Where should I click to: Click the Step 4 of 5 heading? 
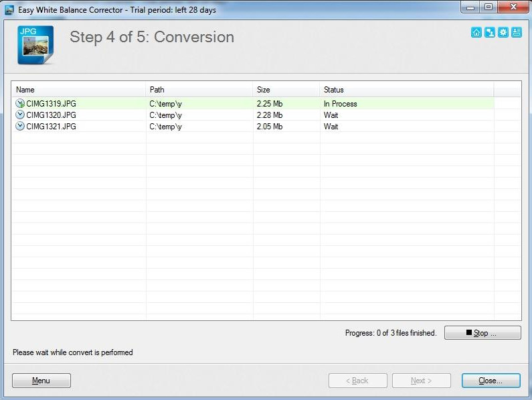tap(152, 37)
